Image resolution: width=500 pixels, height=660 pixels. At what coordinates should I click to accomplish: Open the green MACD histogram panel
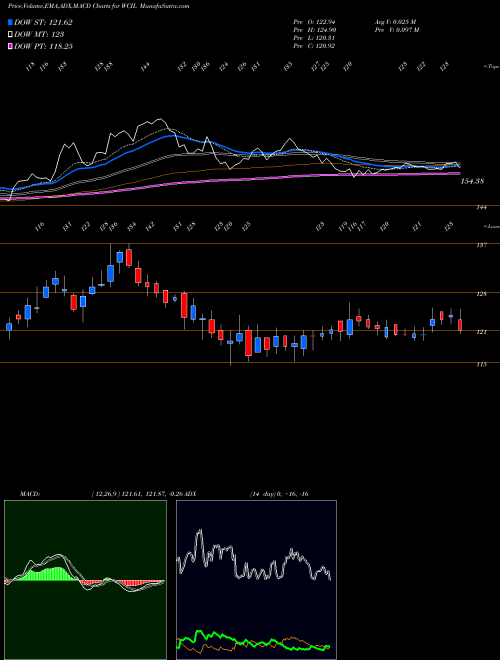(85, 580)
